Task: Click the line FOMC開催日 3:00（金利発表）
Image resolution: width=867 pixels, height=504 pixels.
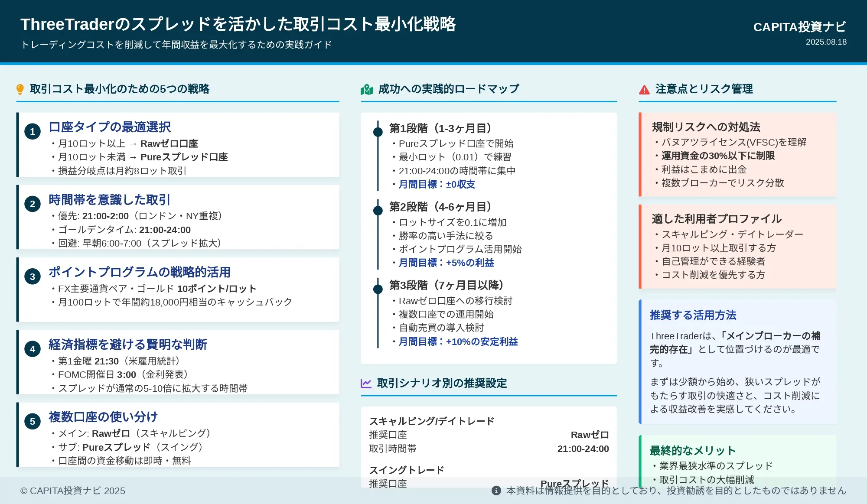Action: click(120, 374)
